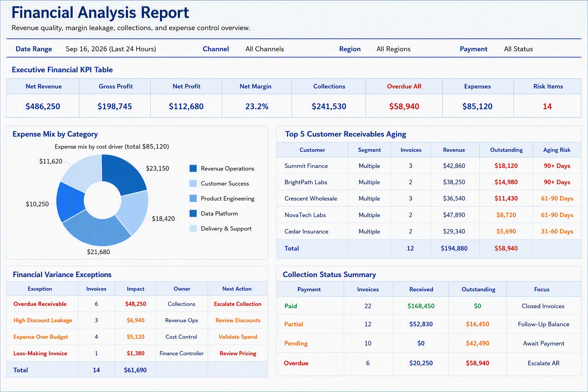
Task: Select the Paid payment status row
Action: pos(429,306)
